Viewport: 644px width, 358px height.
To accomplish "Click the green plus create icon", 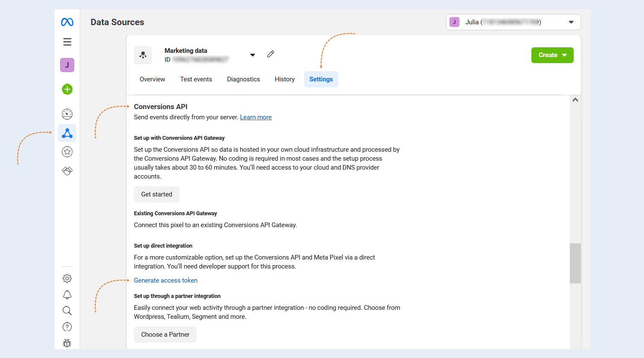I will point(67,89).
